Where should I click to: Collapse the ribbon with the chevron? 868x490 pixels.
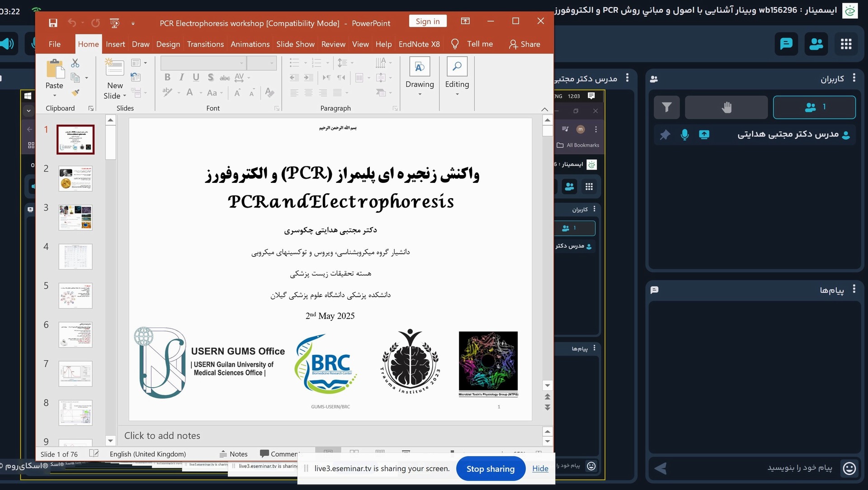tap(544, 109)
